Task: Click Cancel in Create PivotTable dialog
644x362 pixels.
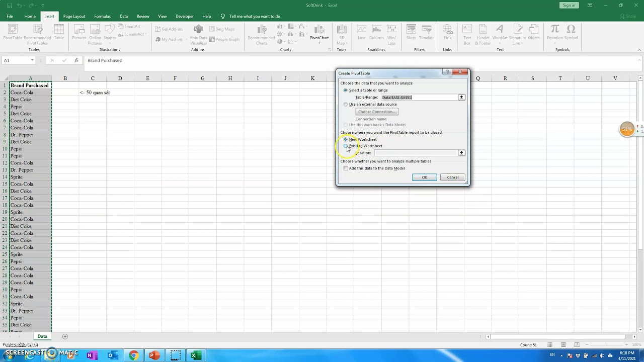Action: tap(452, 177)
